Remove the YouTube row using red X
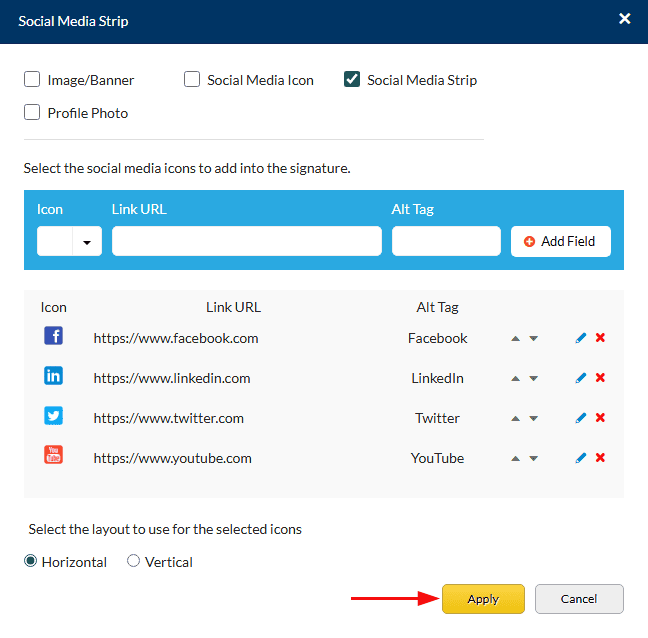This screenshot has height=638, width=648. (x=600, y=458)
